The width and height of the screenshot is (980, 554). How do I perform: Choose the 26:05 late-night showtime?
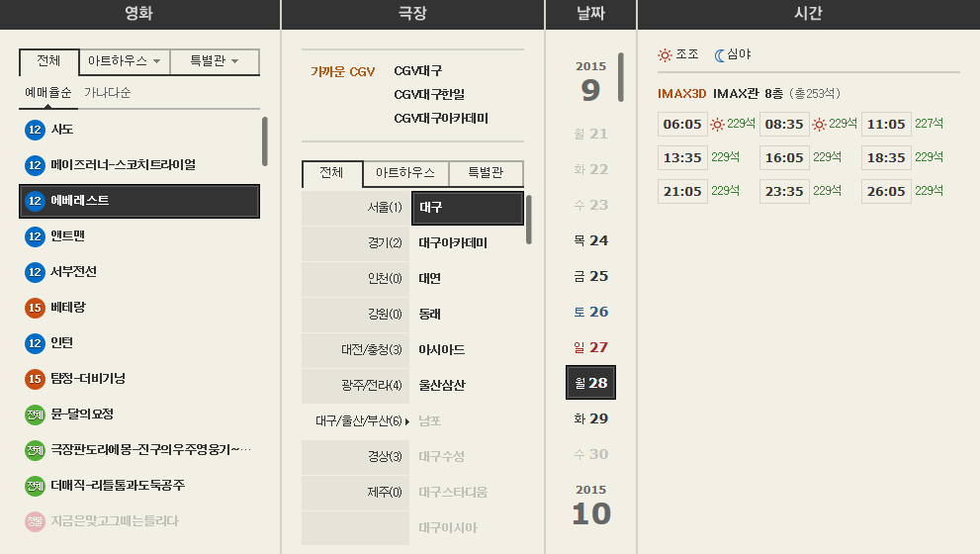(x=886, y=191)
